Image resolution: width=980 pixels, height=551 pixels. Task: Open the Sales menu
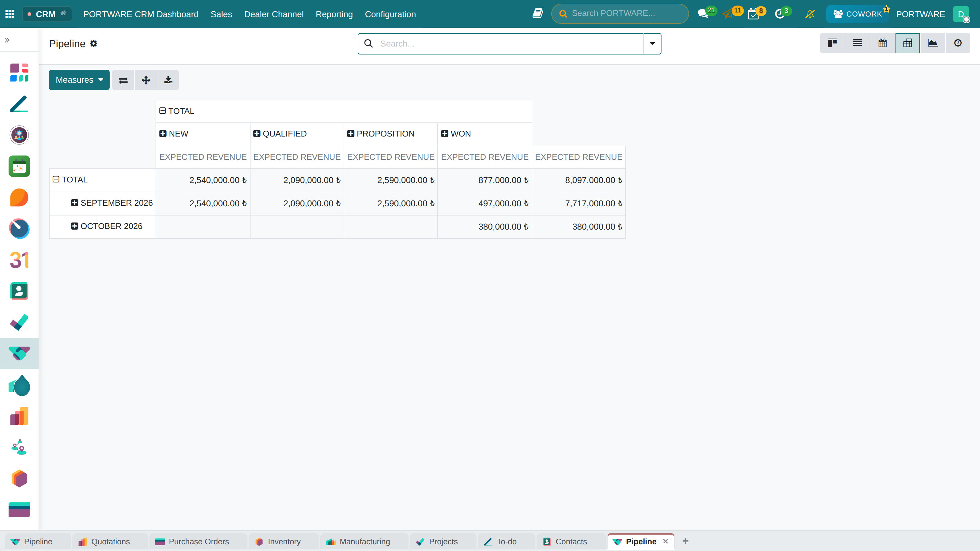pyautogui.click(x=221, y=14)
